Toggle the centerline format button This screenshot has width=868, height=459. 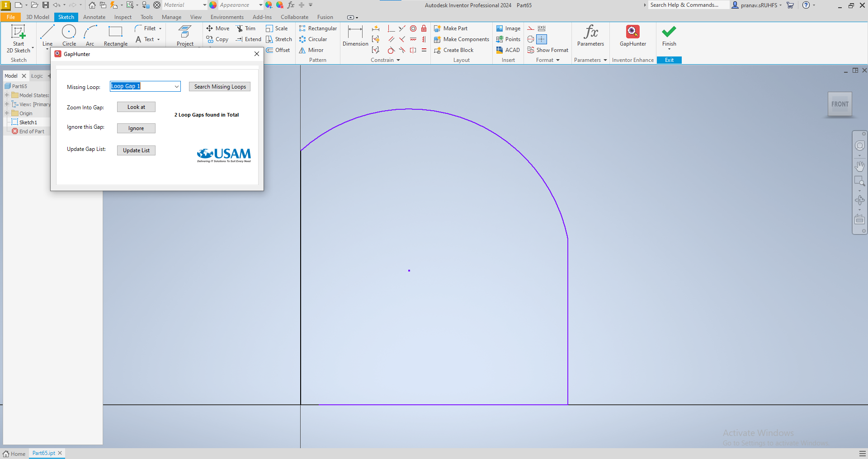coord(531,39)
